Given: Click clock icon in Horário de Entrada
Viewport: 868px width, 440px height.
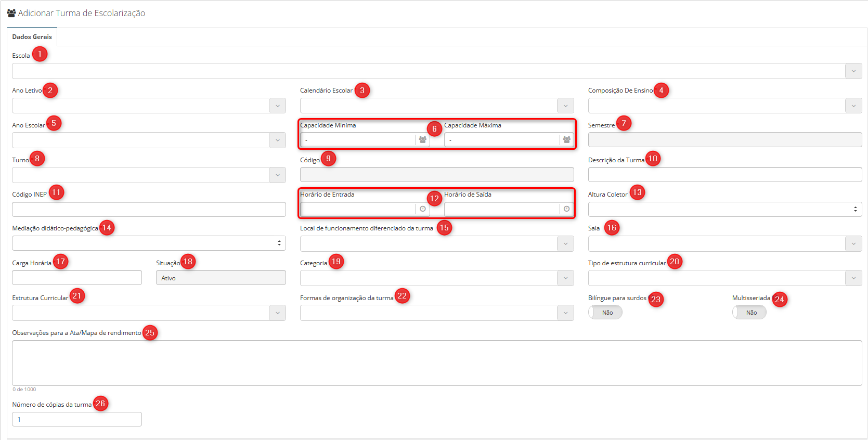Looking at the screenshot, I should [x=423, y=209].
